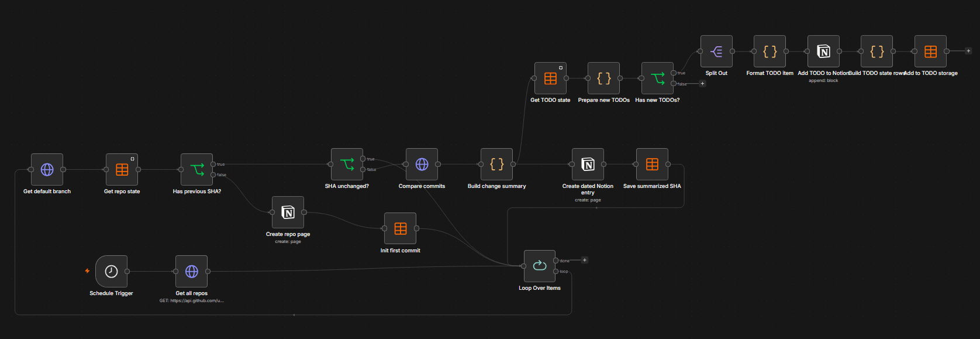
Task: Click the 'create: page' subtitle under Create repo page
Action: 288,242
